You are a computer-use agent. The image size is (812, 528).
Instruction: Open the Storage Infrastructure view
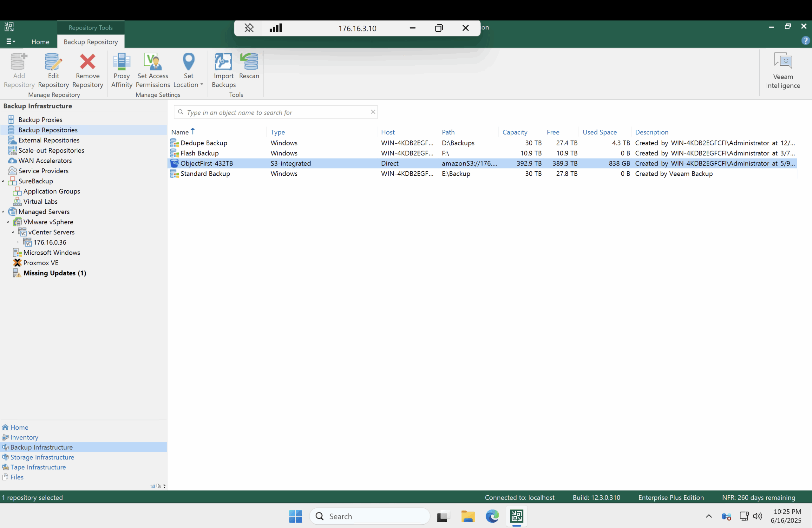pos(42,457)
